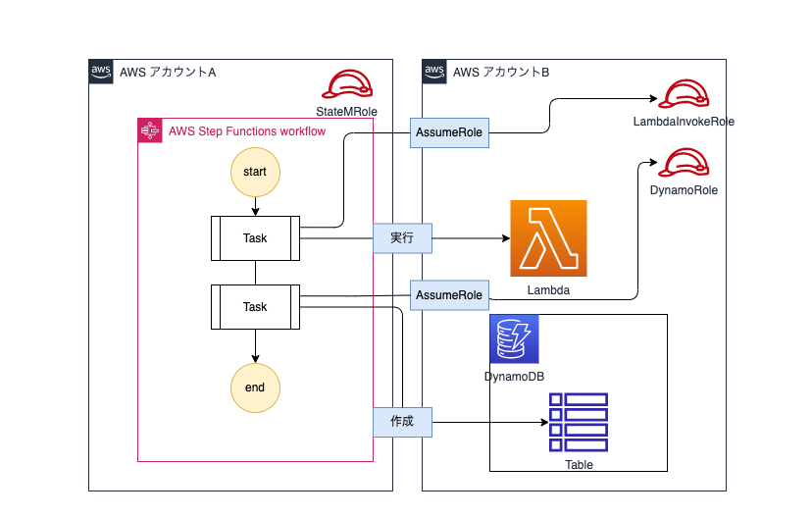
Task: Select the StateMRole helmet icon
Action: (347, 84)
